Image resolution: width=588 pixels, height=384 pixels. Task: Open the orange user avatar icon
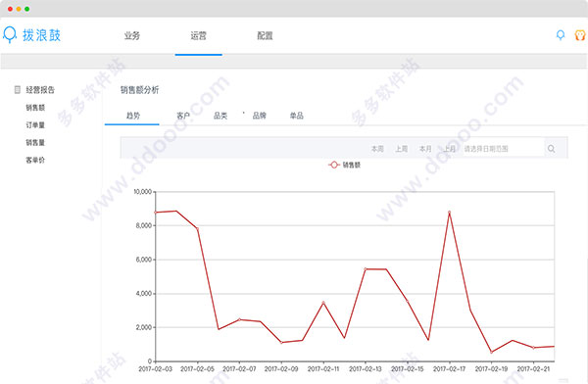(580, 35)
